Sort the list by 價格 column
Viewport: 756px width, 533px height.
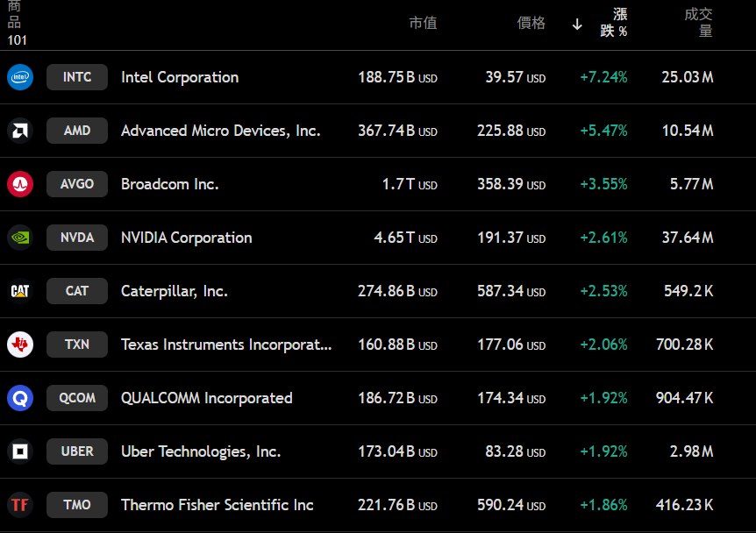coord(531,24)
